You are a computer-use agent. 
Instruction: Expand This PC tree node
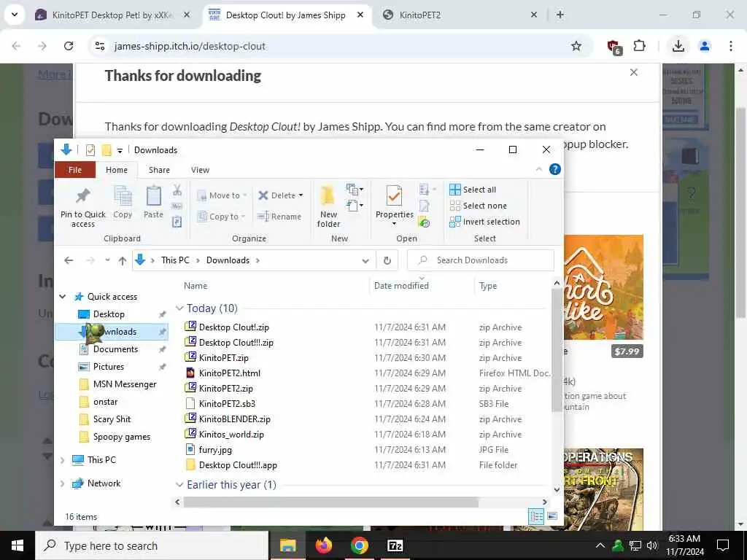click(x=63, y=460)
